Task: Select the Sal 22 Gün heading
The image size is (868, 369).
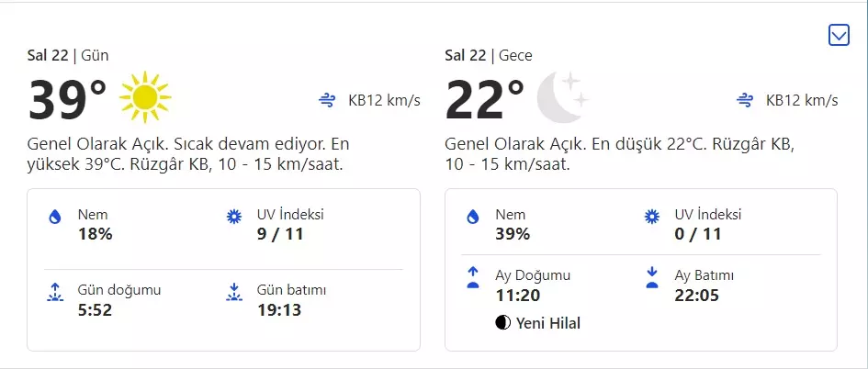Action: coord(68,55)
